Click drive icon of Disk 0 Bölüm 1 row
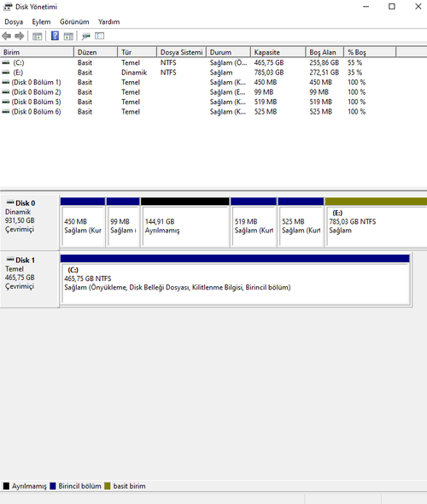 (6, 82)
